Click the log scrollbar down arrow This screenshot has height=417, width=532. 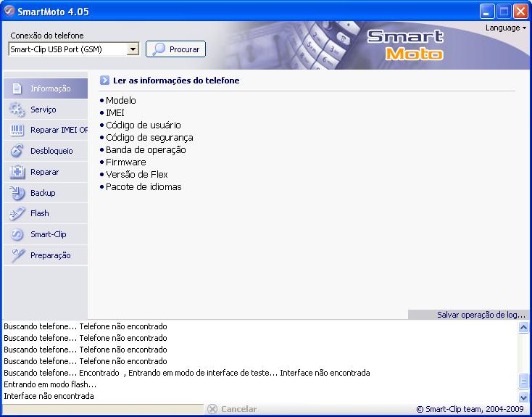coord(523,397)
